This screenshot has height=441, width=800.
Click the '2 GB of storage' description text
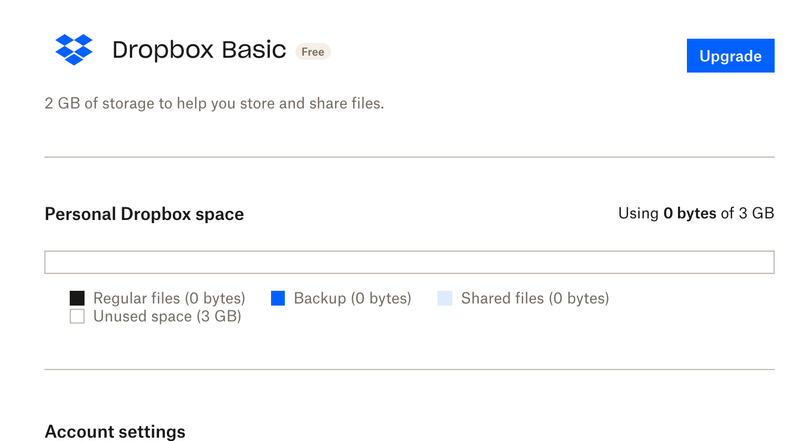213,103
